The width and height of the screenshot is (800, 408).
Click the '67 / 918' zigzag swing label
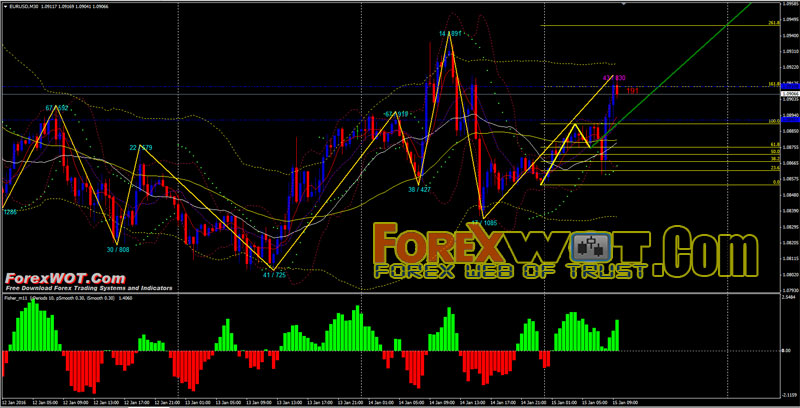396,114
